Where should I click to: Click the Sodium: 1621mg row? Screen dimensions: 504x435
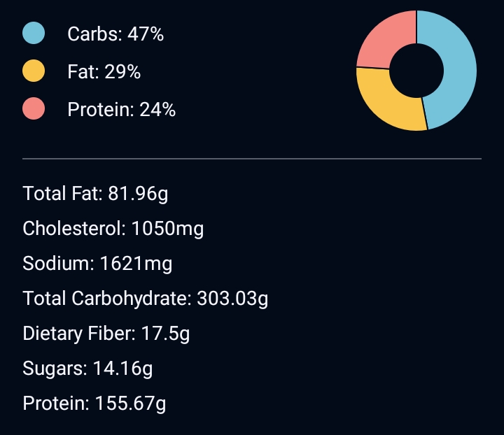click(x=97, y=264)
